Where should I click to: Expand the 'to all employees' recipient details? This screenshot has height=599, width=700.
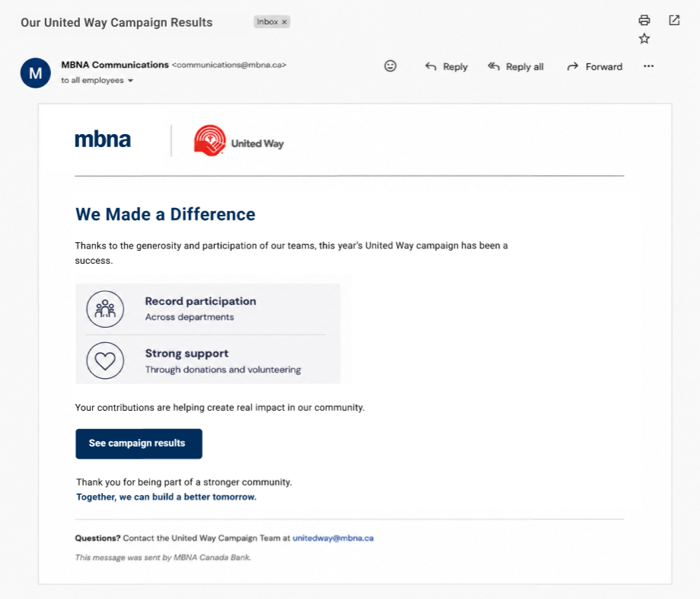click(x=130, y=81)
